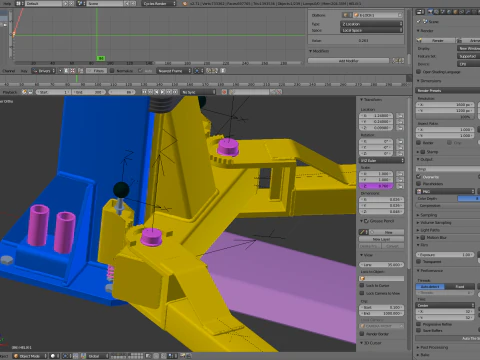Open the Cycles Render engine dropdown

(159, 3)
